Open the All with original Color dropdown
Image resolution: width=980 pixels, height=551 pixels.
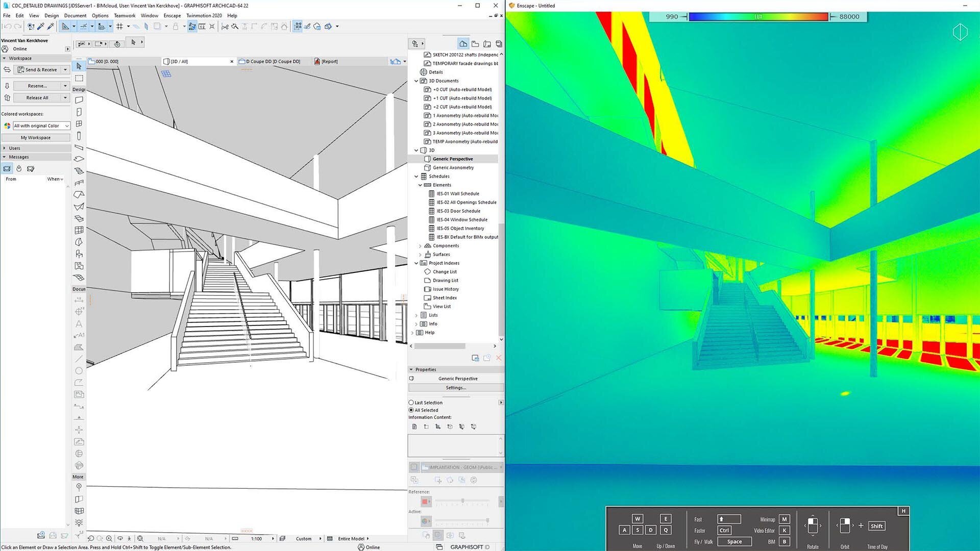pyautogui.click(x=41, y=126)
